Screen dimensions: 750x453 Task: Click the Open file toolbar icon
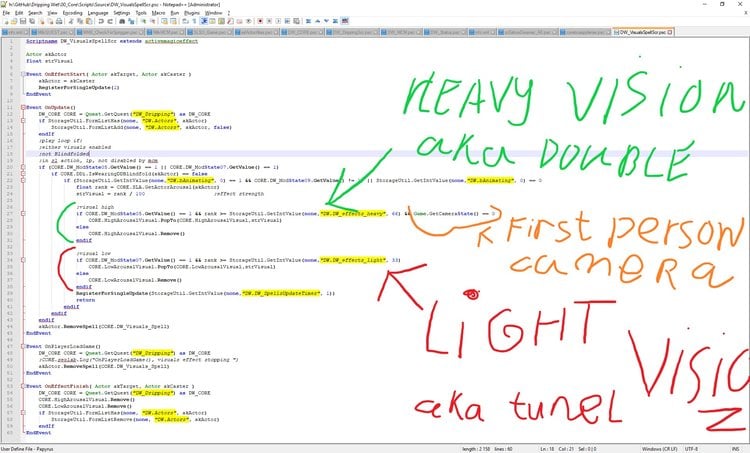(14, 21)
